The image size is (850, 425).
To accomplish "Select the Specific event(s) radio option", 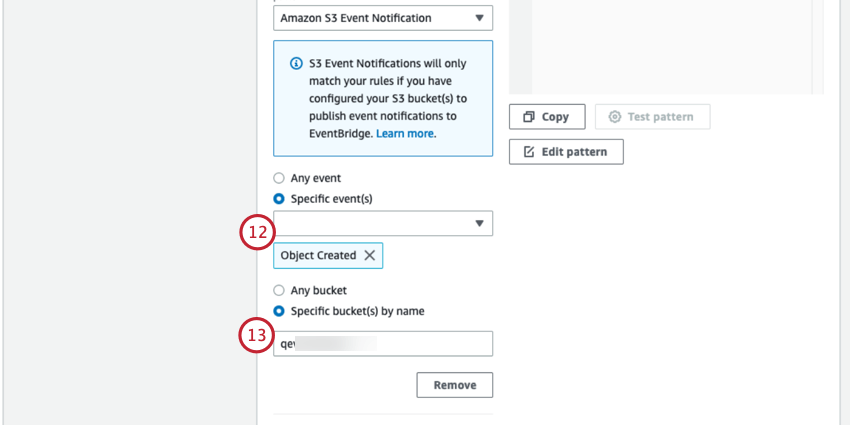I will (x=279, y=199).
